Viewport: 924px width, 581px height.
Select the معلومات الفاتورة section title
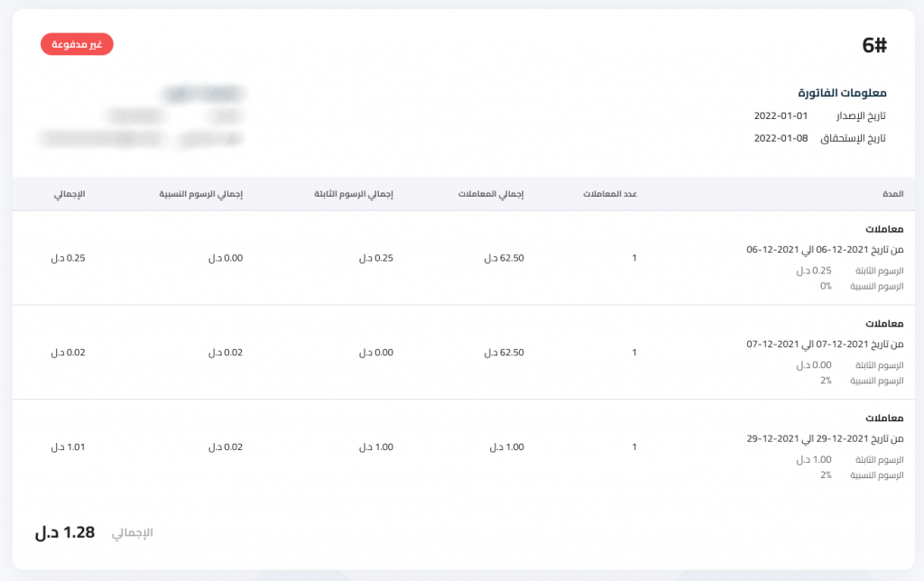[842, 93]
